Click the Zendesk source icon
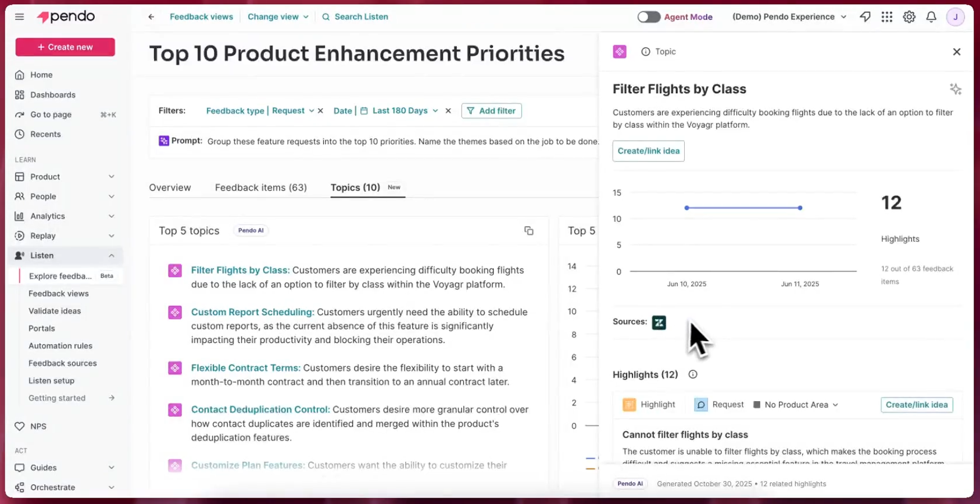 tap(659, 322)
